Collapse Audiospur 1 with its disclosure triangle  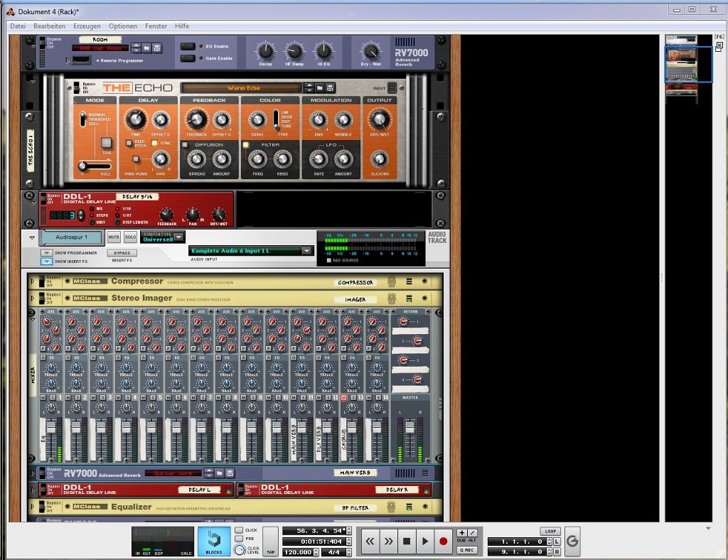pos(32,237)
